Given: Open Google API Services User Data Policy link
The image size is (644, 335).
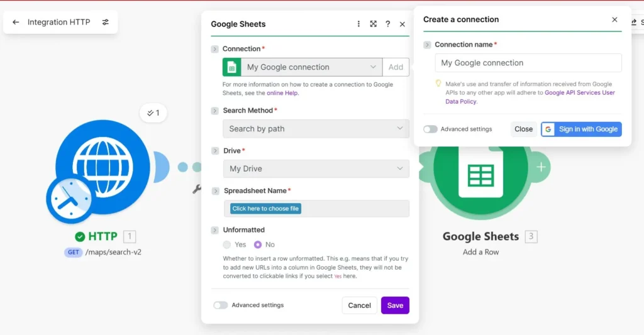Looking at the screenshot, I should pos(530,97).
